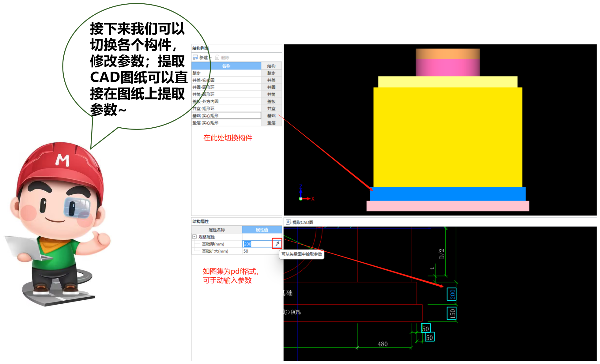Click the 结构 column header

[271, 66]
